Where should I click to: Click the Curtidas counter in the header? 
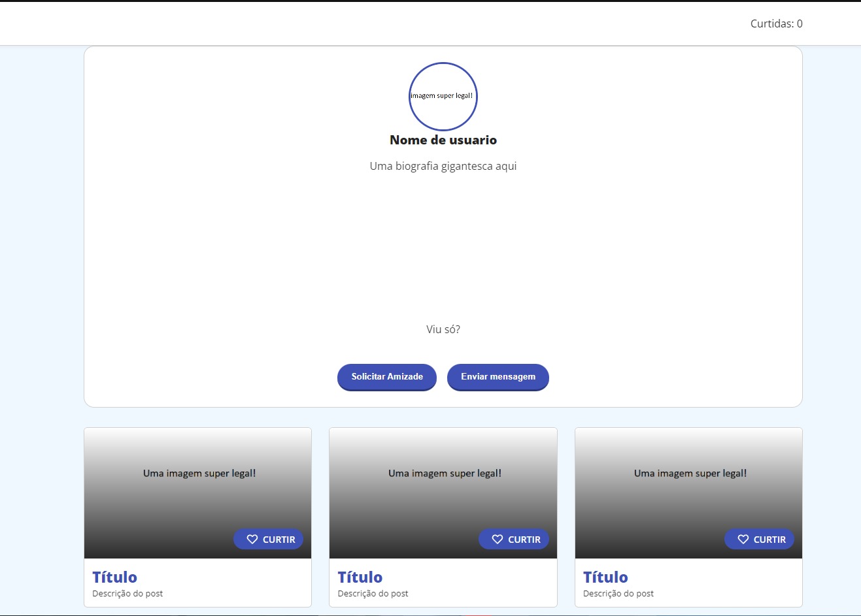point(776,24)
